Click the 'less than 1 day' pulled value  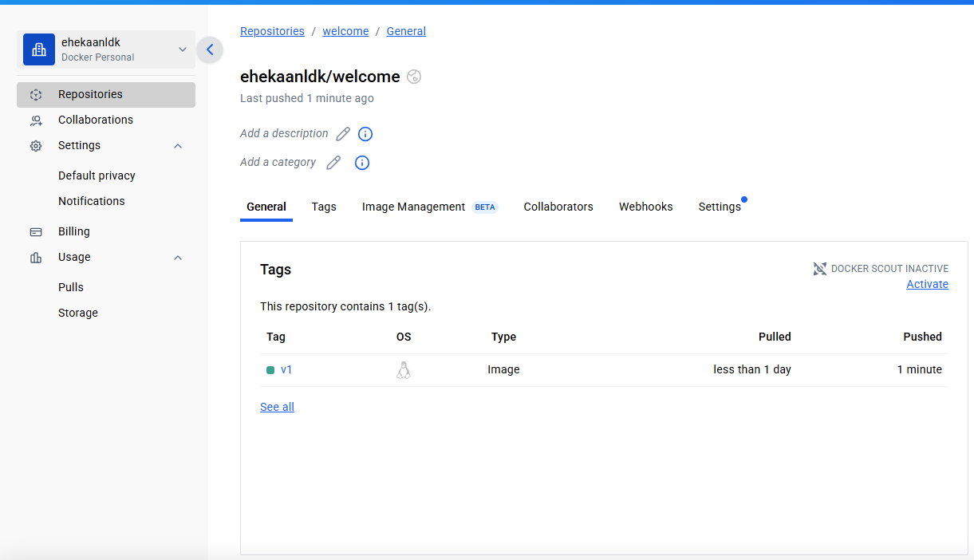tap(752, 369)
